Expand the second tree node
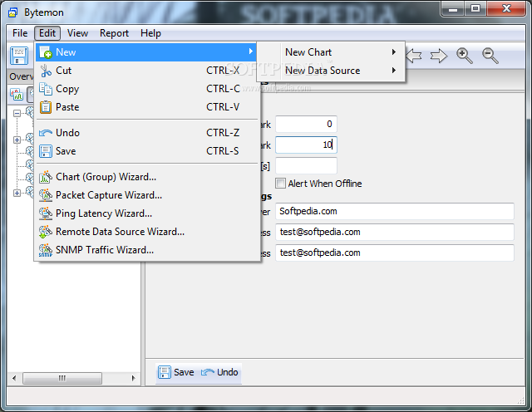This screenshot has height=412, width=532. click(17, 140)
